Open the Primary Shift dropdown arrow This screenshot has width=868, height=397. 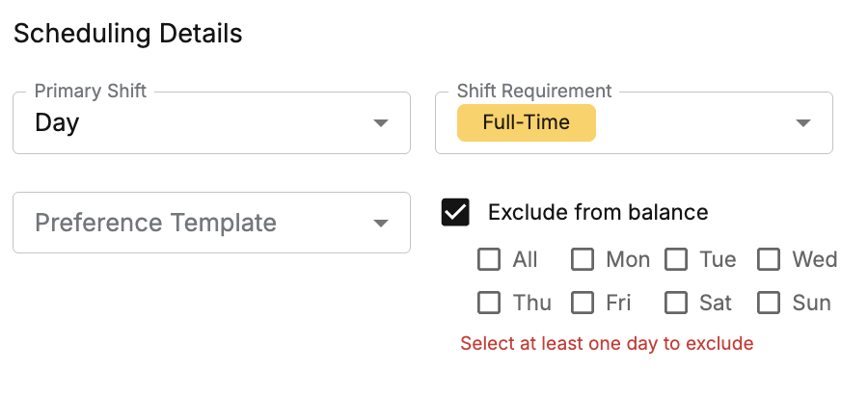(381, 123)
